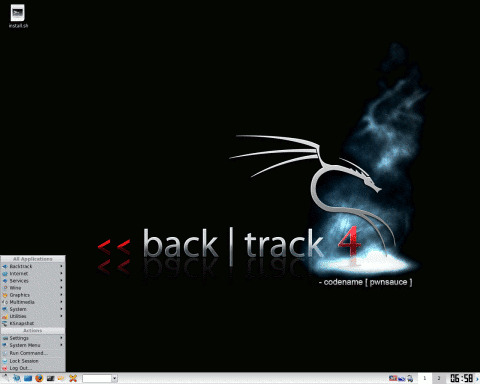Image resolution: width=480 pixels, height=384 pixels.
Task: Expand the Internet submenu
Action: [33, 273]
